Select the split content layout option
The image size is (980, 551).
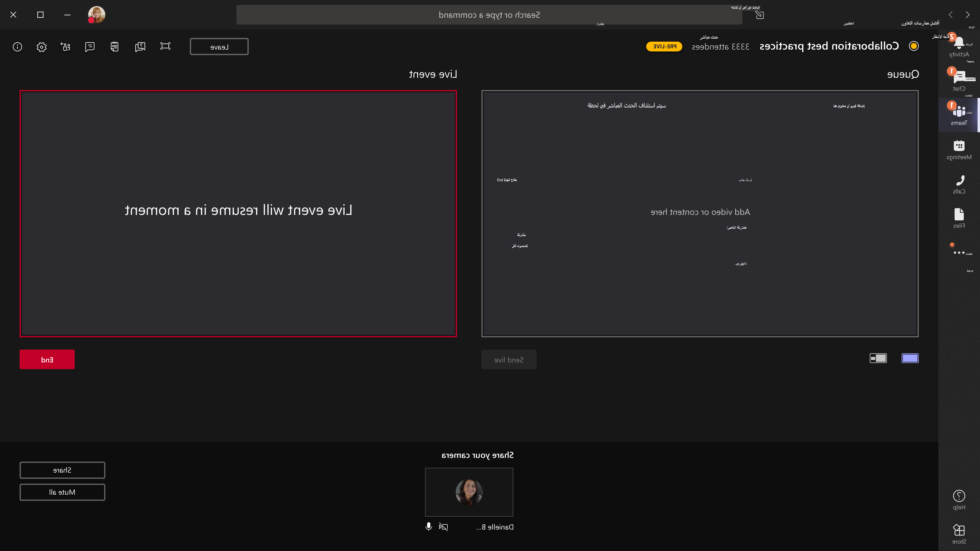coord(878,358)
